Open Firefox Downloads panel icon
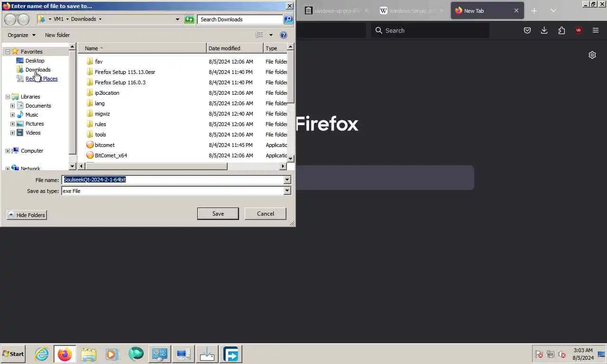Image resolution: width=607 pixels, height=364 pixels. pos(544,30)
